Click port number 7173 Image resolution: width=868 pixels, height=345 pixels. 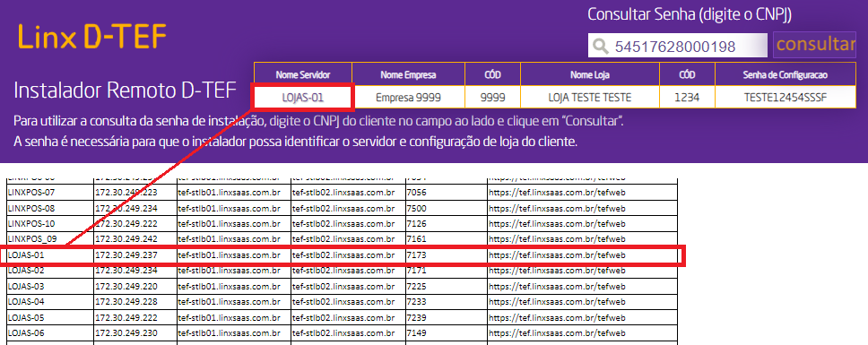click(x=416, y=255)
